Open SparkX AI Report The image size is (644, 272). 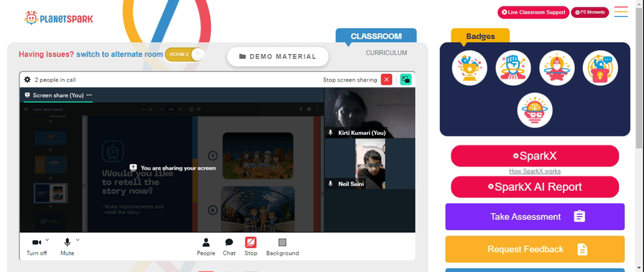535,187
